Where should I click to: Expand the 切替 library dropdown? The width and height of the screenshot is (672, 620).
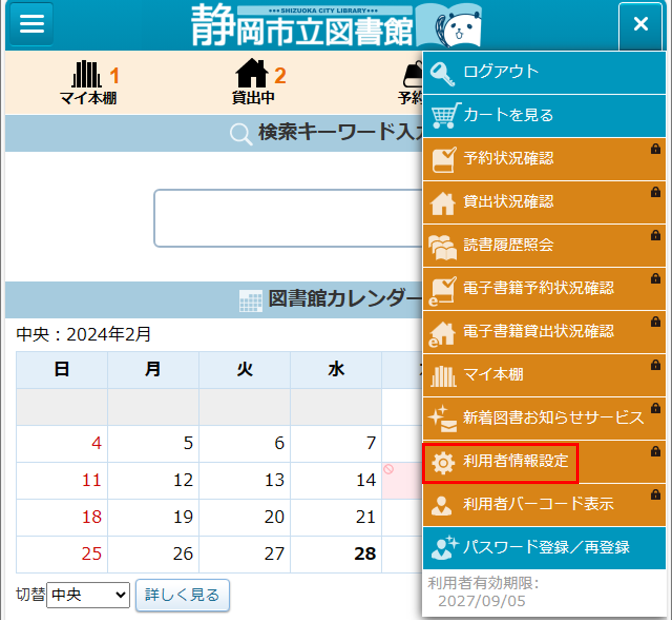point(88,595)
